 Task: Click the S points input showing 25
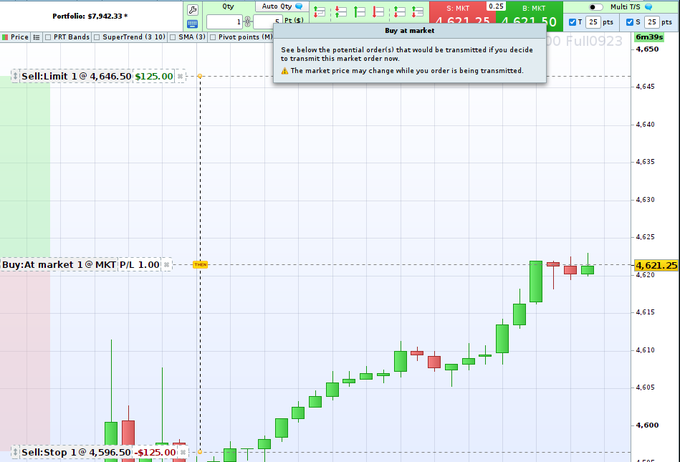click(651, 22)
